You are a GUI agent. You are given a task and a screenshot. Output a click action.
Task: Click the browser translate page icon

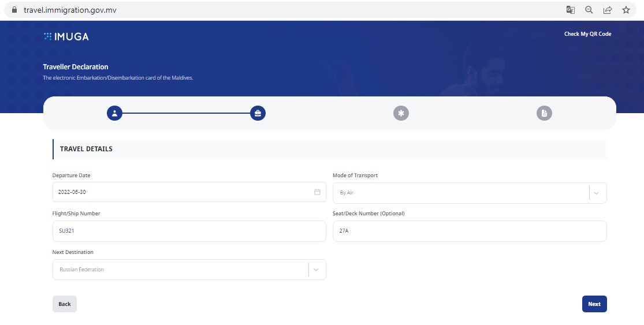571,10
